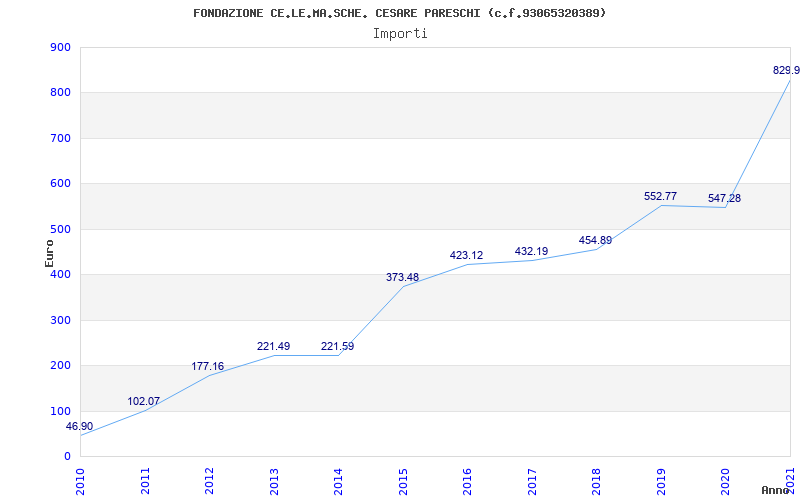Select the 423.12 data label

click(466, 256)
